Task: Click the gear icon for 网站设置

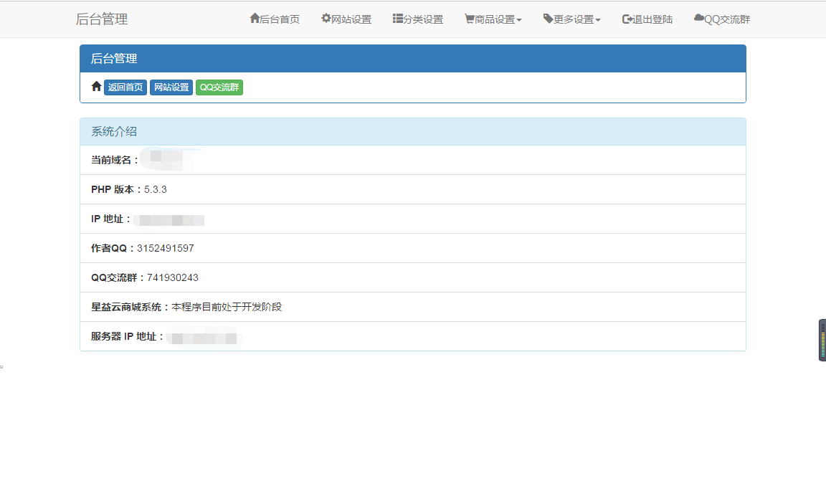Action: click(326, 19)
